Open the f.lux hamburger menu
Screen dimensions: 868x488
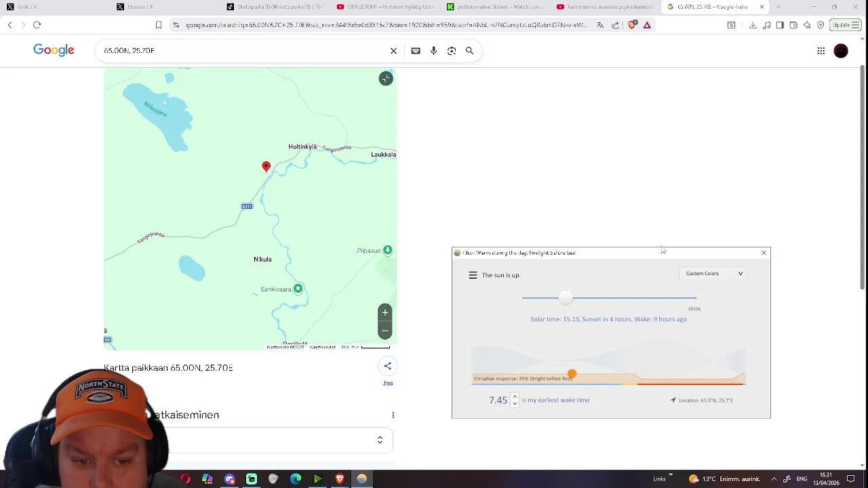(x=473, y=275)
